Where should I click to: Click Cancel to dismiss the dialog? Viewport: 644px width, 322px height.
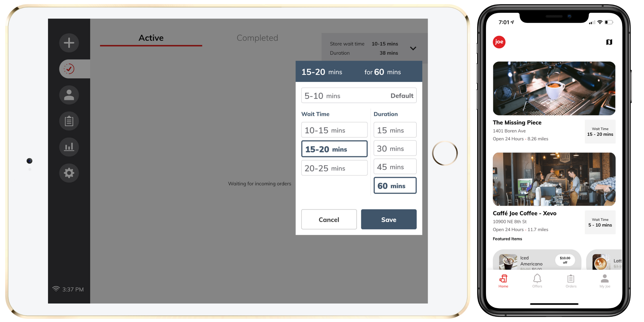point(328,219)
